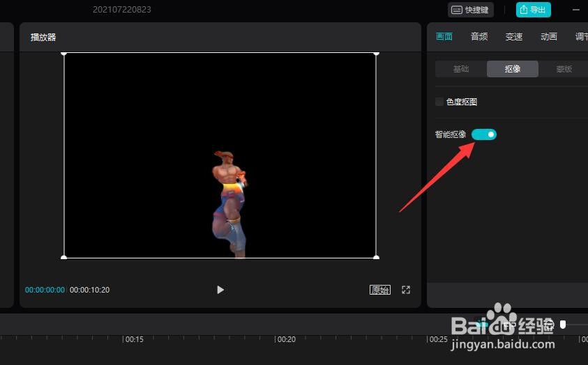Click the cutout character in the preview
The image size is (588, 365).
229,204
